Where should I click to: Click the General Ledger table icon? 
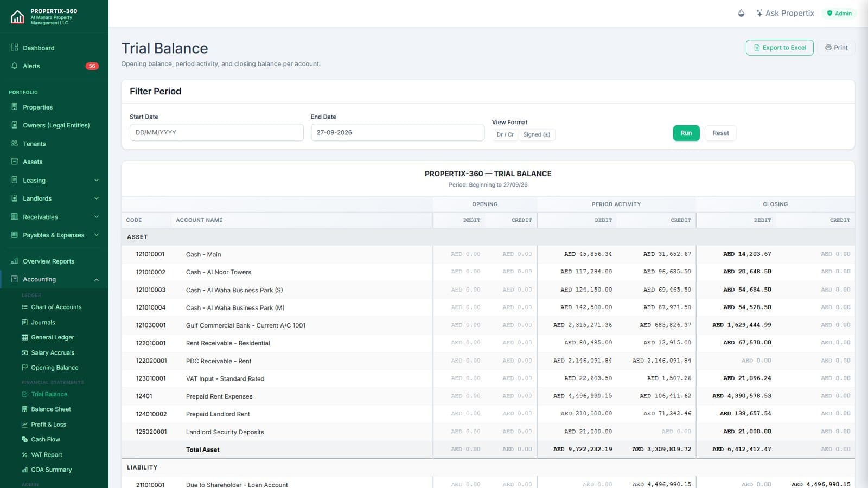pos(24,337)
